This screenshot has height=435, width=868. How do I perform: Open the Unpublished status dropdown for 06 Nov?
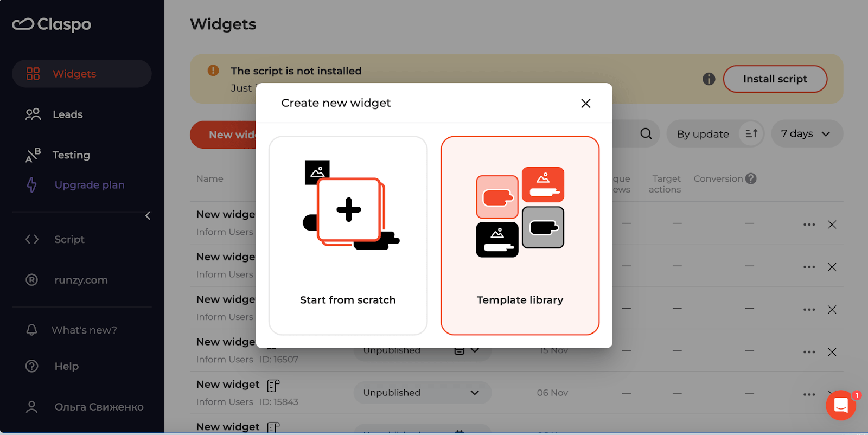click(x=422, y=393)
